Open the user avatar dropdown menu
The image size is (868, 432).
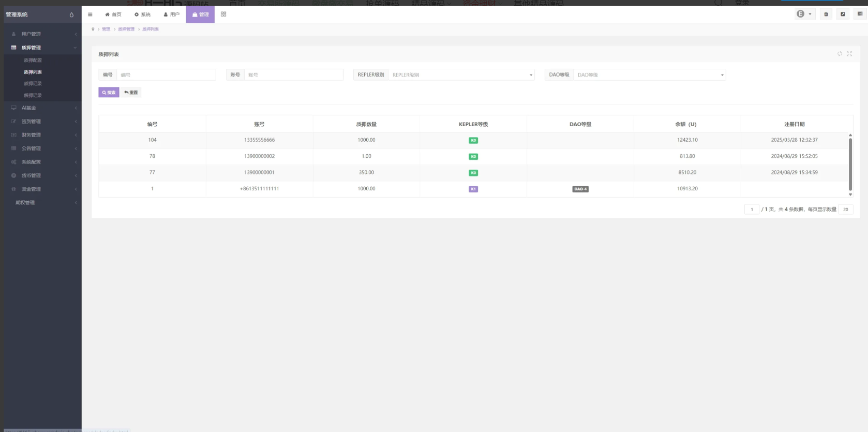click(x=804, y=14)
